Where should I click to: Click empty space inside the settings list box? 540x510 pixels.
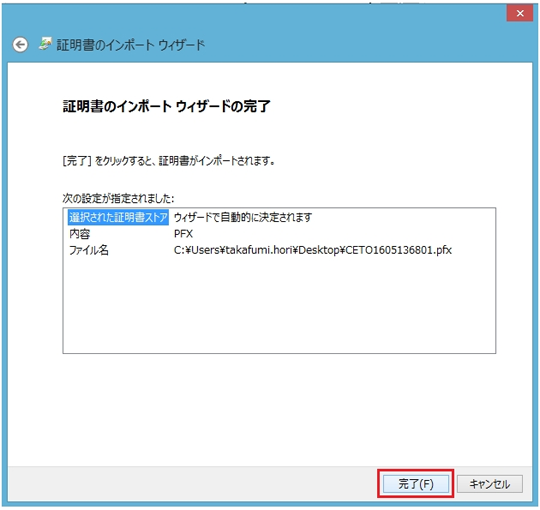point(279,306)
